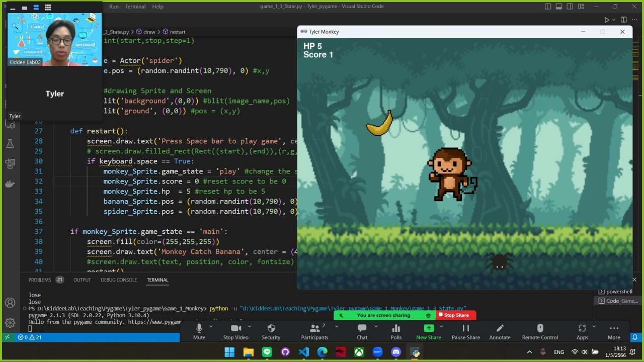The height and width of the screenshot is (362, 644).
Task: Start a New Share
Action: [429, 332]
